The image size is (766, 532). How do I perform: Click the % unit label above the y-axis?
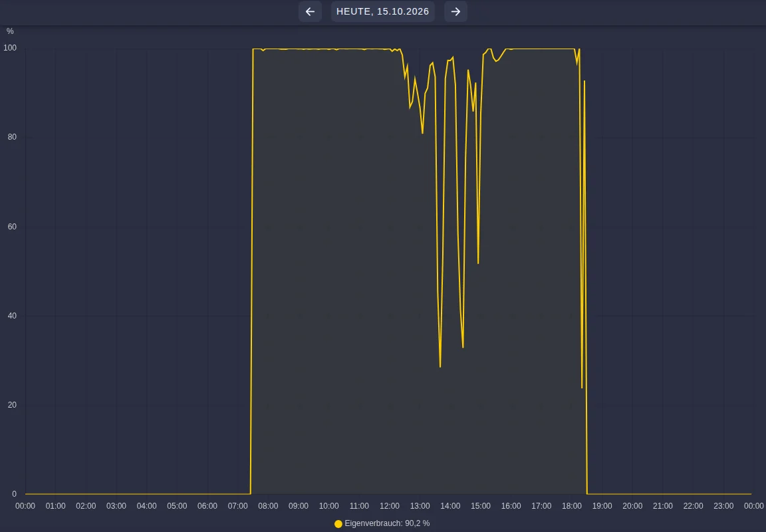[10, 31]
